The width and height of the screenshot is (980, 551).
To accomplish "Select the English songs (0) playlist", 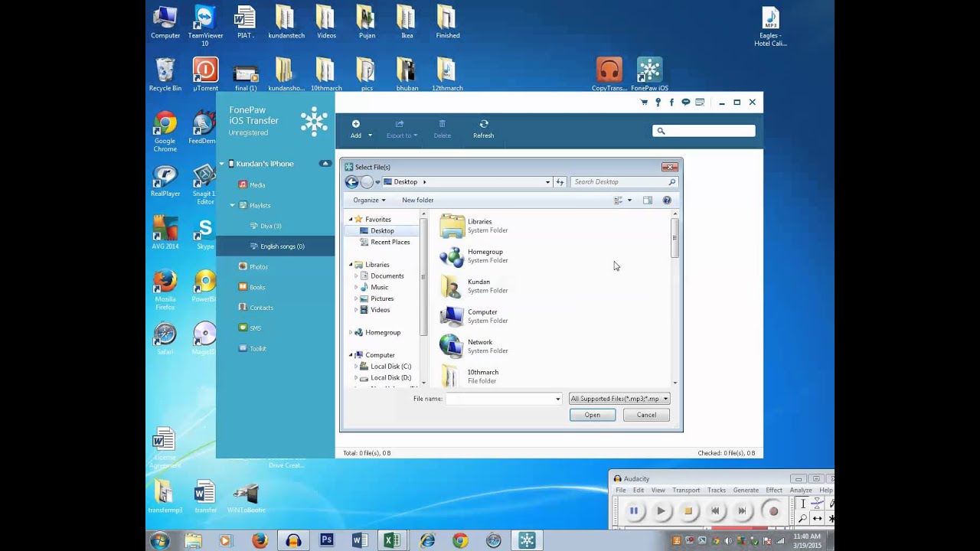I will tap(276, 246).
